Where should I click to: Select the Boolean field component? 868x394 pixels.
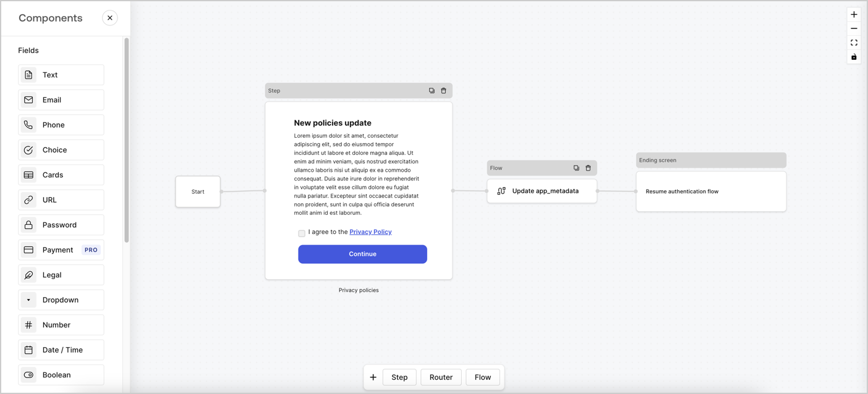[x=61, y=375]
